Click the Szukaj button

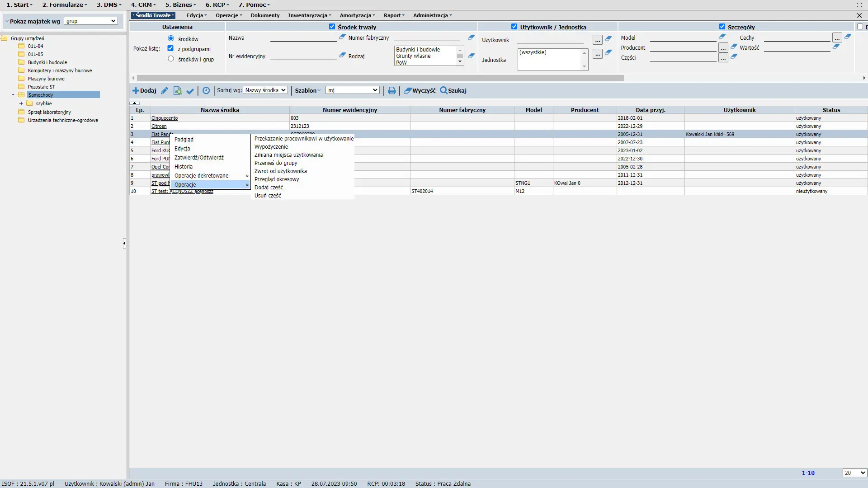pos(453,91)
